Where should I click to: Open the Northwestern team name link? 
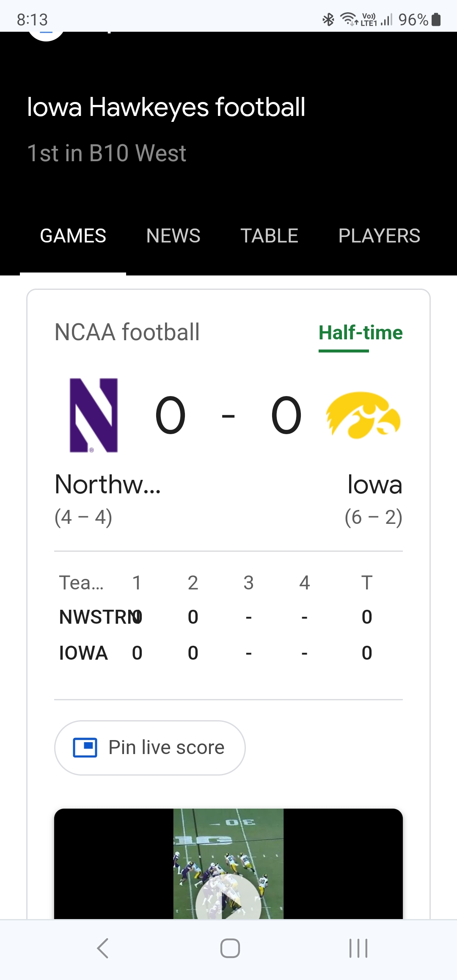click(x=108, y=484)
